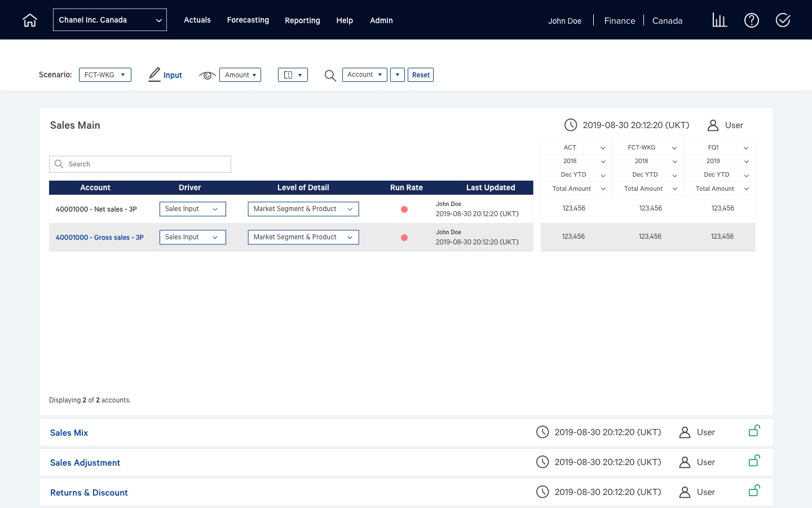Image resolution: width=812 pixels, height=508 pixels.
Task: Click the Canada header label
Action: tap(667, 21)
